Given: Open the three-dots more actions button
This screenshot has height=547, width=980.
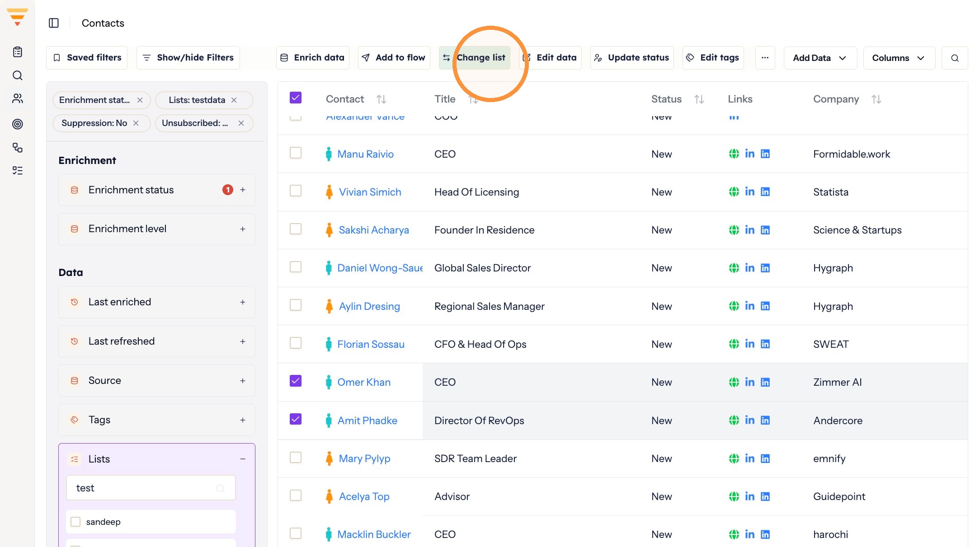Looking at the screenshot, I should point(765,58).
